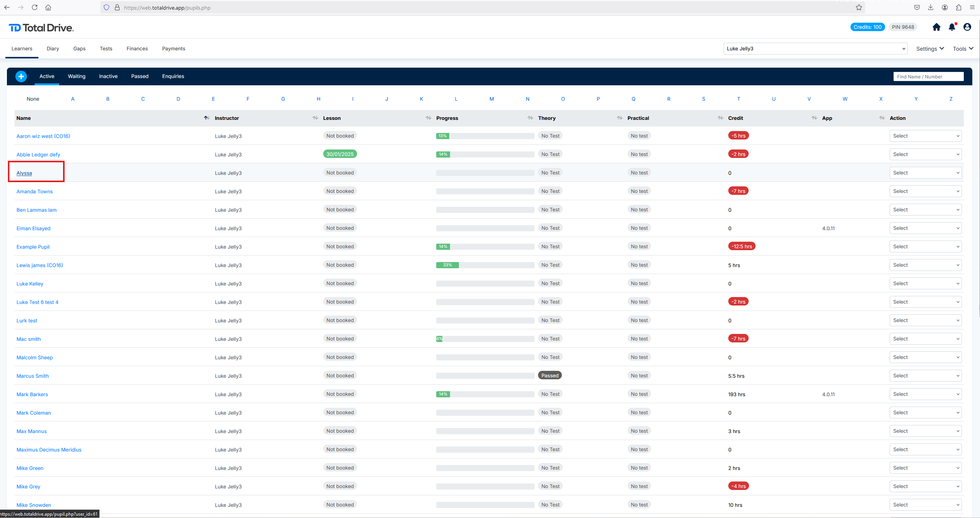Select the None alphabet filter
980x518 pixels.
point(33,99)
